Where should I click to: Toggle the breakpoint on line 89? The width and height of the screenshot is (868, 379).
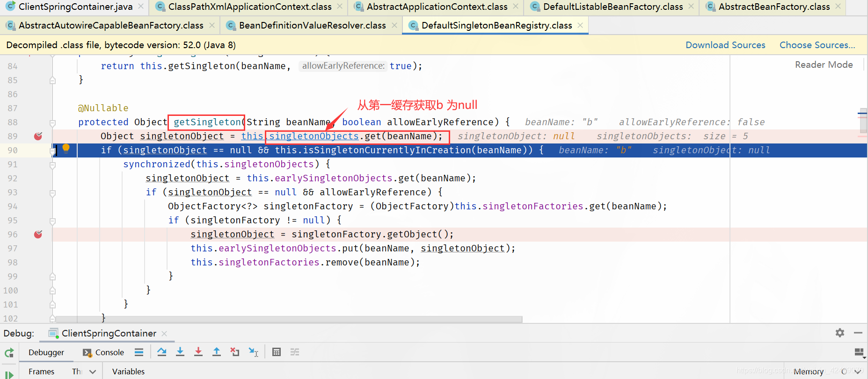(x=38, y=136)
